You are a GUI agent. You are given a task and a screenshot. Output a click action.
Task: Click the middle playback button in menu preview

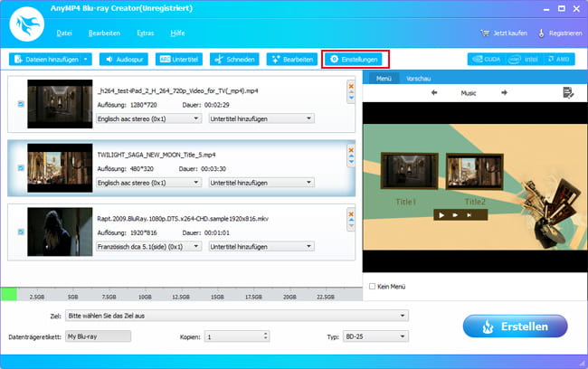coord(455,215)
